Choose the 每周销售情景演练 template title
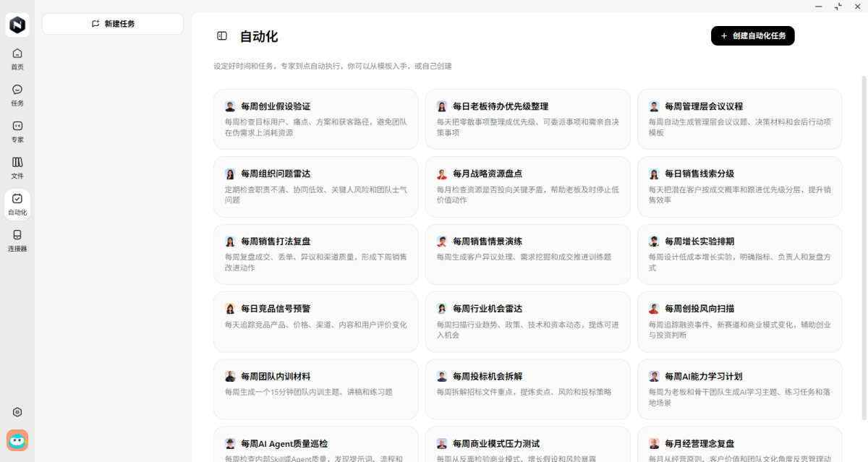 tap(488, 241)
